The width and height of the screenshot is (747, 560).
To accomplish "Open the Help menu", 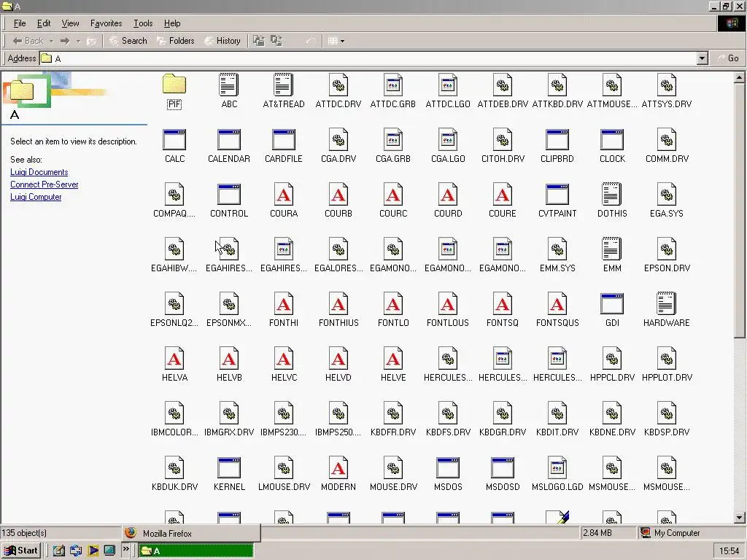I will [x=172, y=23].
